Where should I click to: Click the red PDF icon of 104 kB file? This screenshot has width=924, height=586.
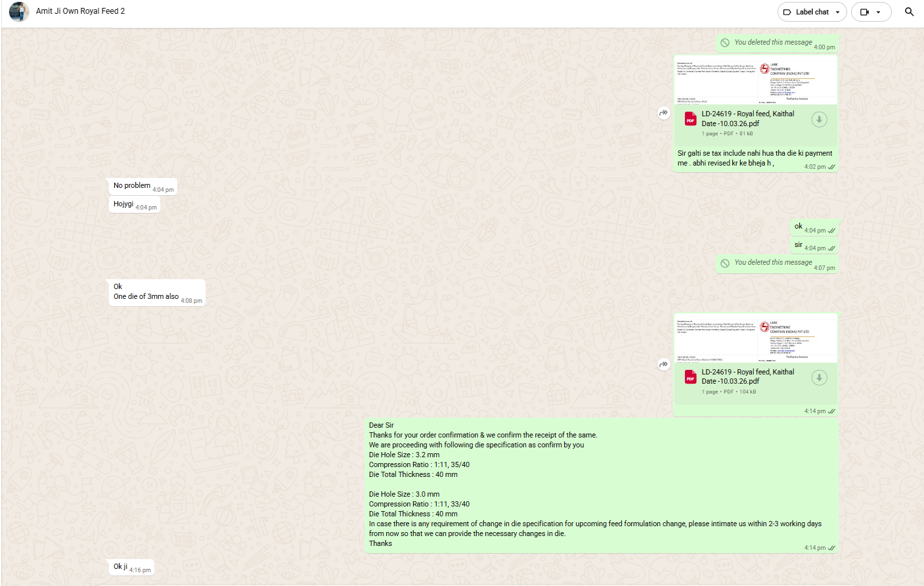click(690, 377)
